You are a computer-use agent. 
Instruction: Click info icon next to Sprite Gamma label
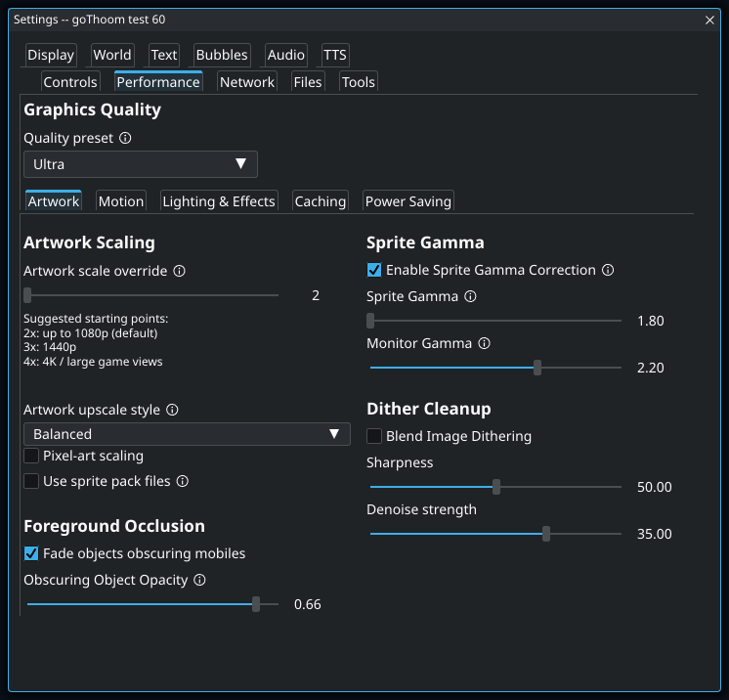[470, 296]
